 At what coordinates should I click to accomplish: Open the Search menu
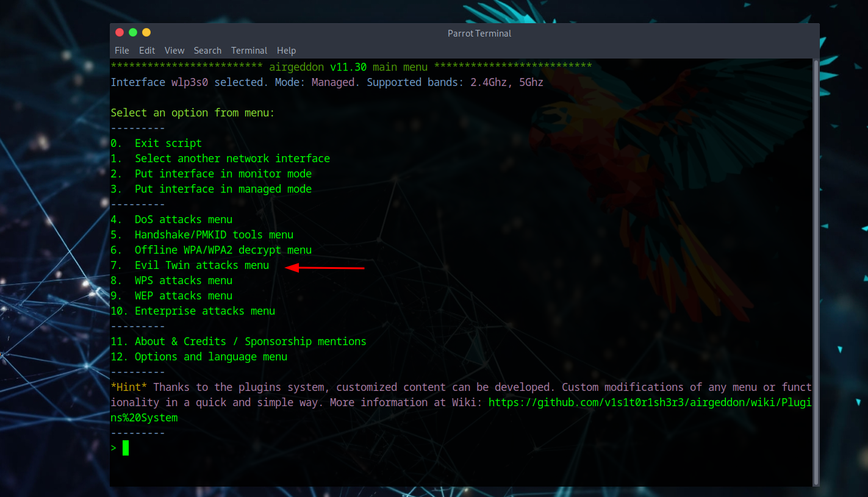point(207,51)
